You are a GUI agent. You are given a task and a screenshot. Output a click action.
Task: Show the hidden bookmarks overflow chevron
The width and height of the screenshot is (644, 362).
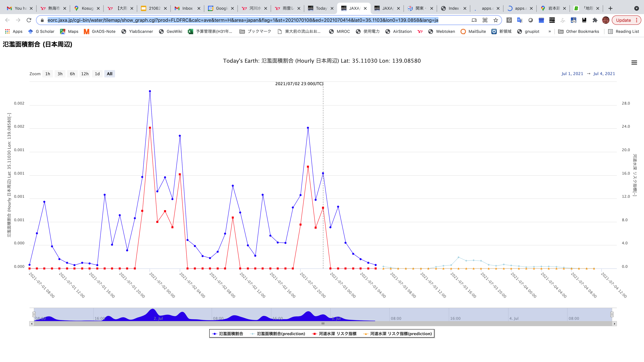point(550,32)
